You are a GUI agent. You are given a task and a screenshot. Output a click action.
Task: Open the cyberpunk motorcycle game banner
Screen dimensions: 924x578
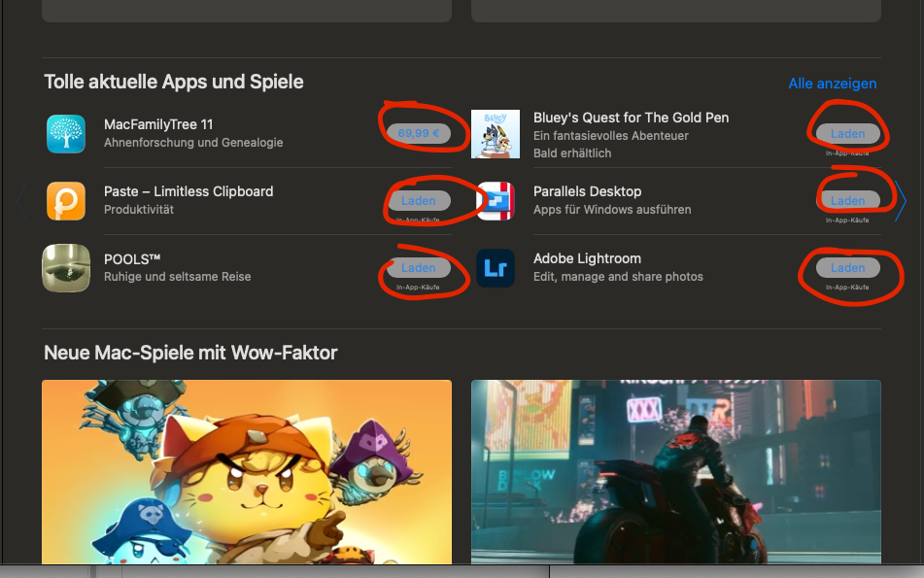tap(676, 472)
